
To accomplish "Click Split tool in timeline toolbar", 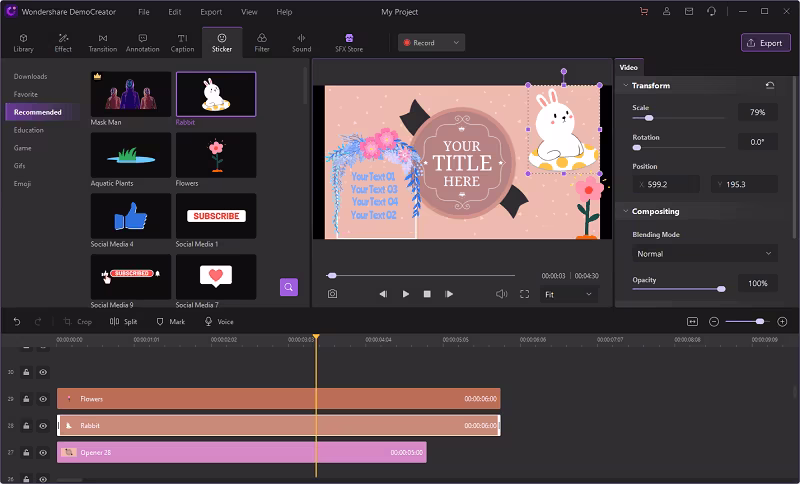I will click(125, 322).
